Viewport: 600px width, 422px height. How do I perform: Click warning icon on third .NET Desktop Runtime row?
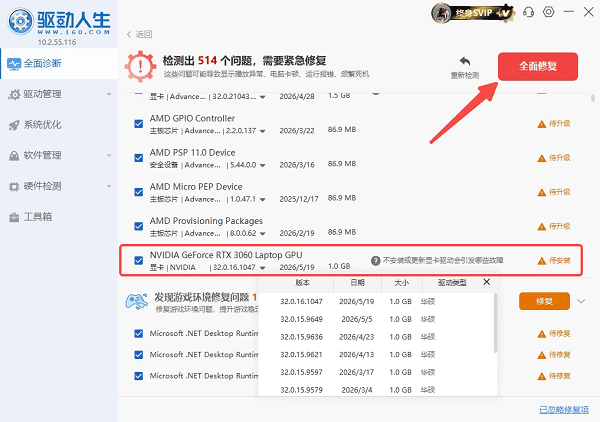(541, 376)
